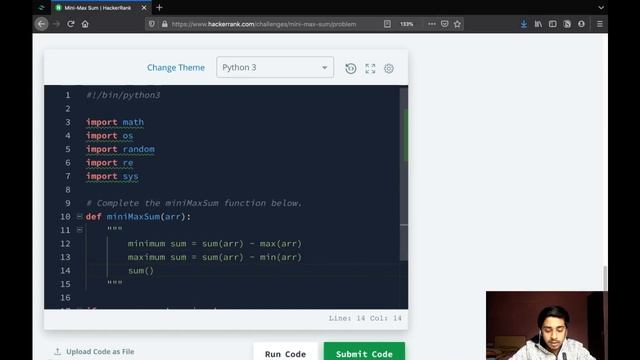Viewport: 640px width, 360px height.
Task: Toggle the sidebar icon in toolbar
Action: tap(553, 24)
